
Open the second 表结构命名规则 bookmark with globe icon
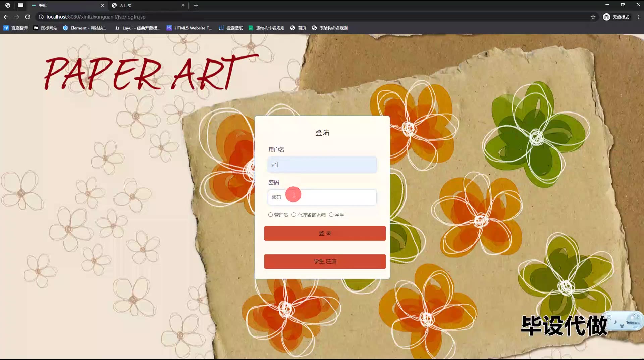click(x=330, y=28)
